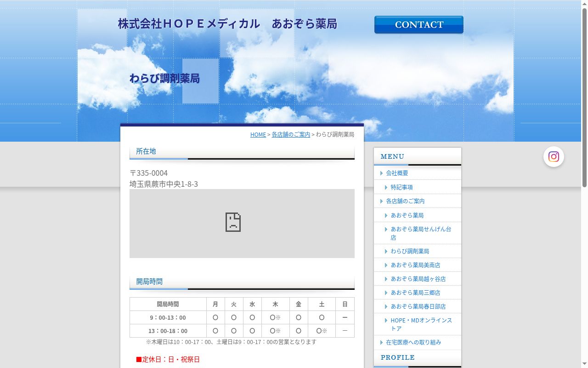Select わらび調剤薬局 in the side menu
This screenshot has width=588, height=368.
coord(410,251)
